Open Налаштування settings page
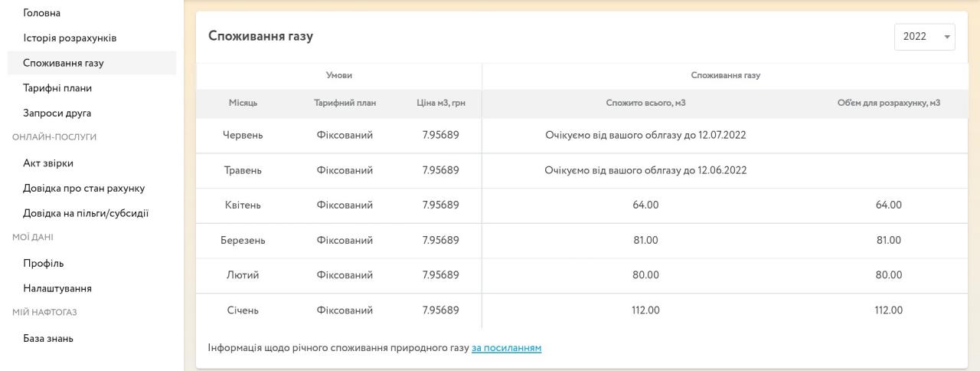 click(57, 289)
